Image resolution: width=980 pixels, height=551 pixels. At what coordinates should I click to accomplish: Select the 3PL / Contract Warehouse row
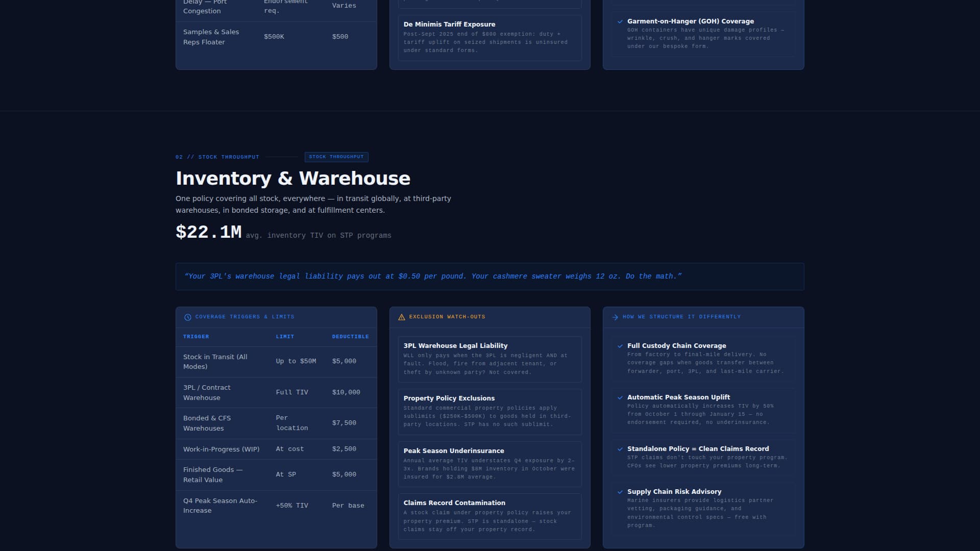tap(276, 392)
